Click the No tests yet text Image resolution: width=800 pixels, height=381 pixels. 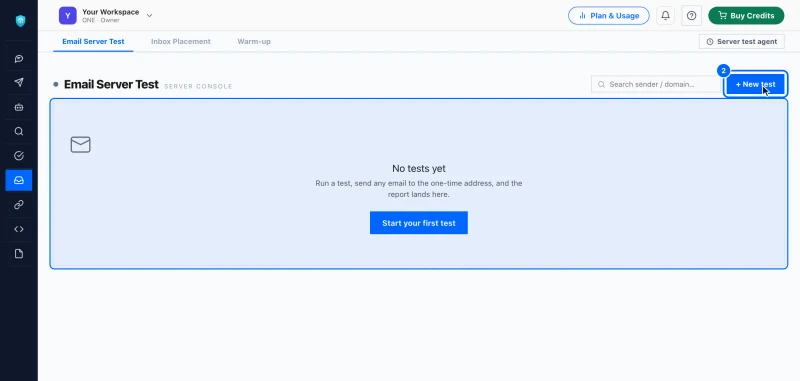419,168
